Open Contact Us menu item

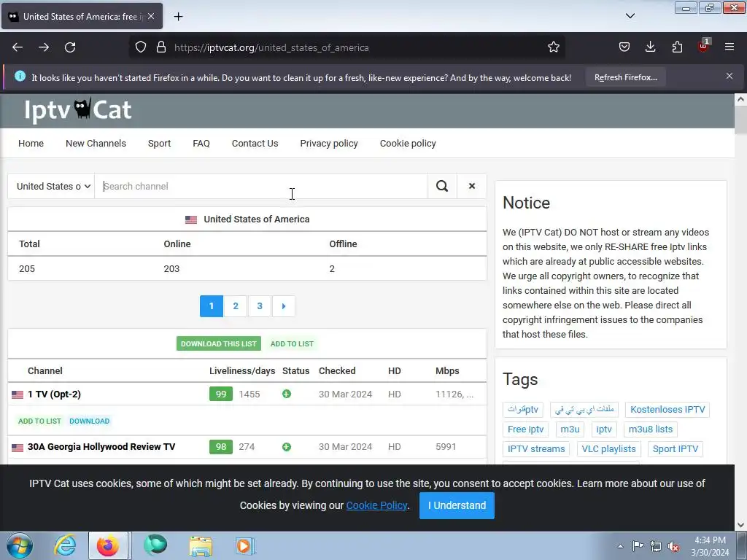click(255, 144)
